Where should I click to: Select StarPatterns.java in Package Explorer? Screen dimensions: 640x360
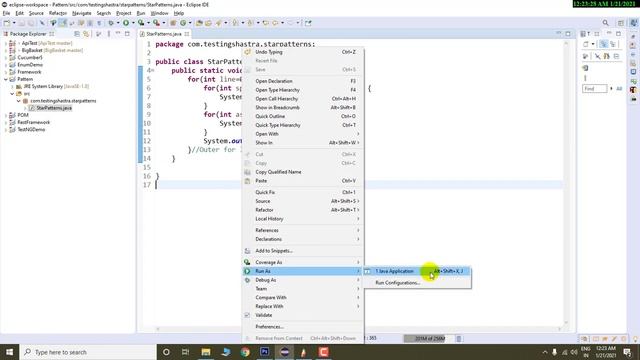tap(54, 108)
